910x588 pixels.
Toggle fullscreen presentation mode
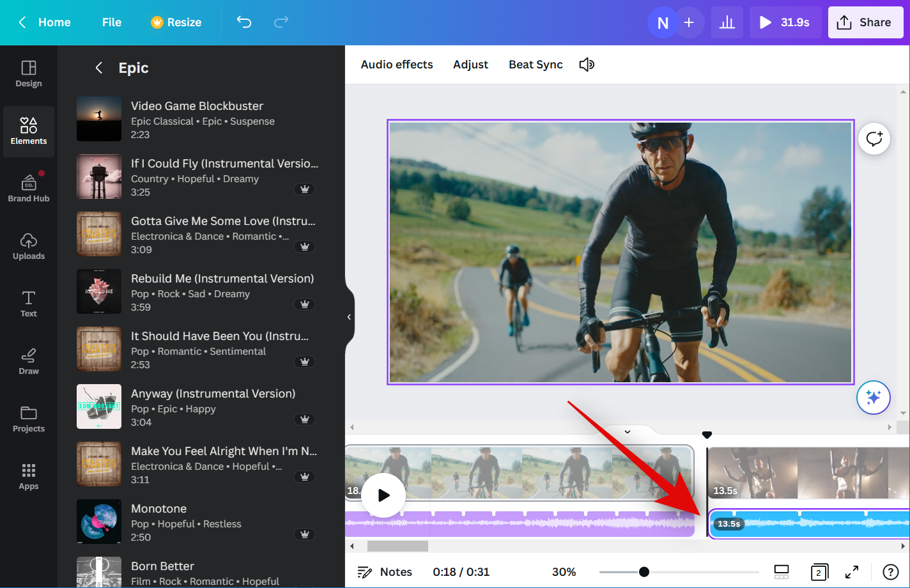[x=852, y=572]
